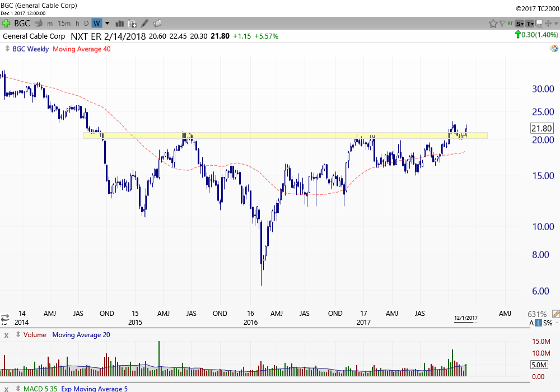Open the color palette chart settings icon
Viewport: 560px width, 392px height.
pyautogui.click(x=553, y=49)
